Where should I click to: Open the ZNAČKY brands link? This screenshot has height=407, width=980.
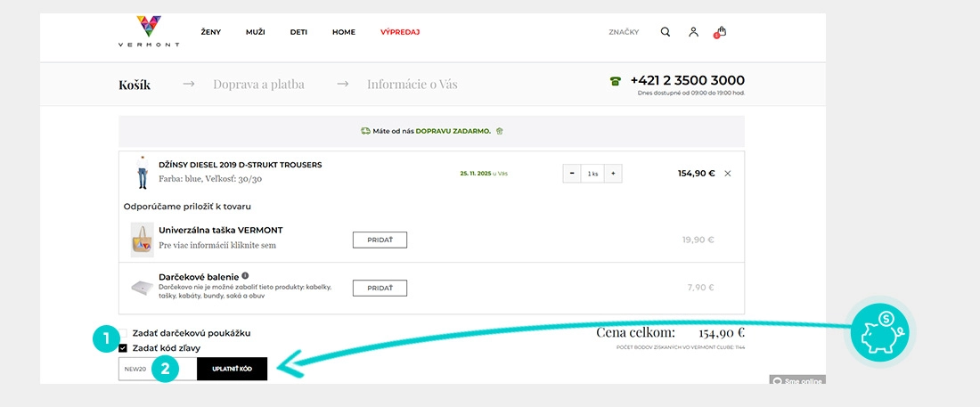624,33
